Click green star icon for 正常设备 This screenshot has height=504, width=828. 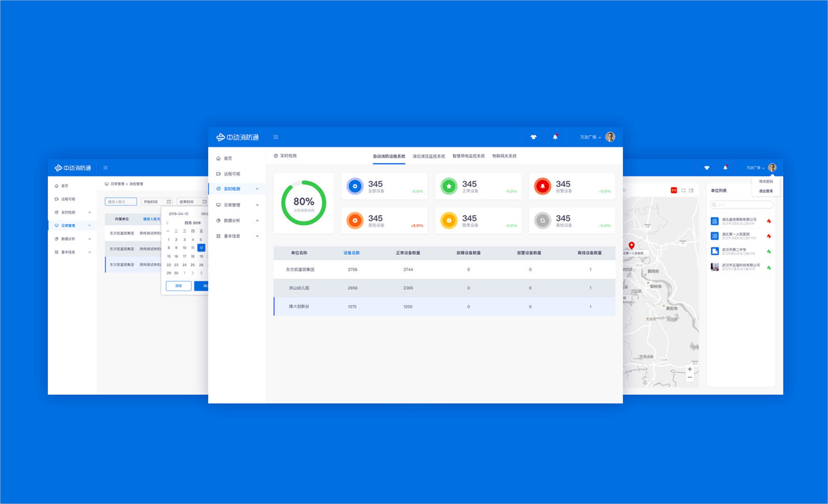449,186
